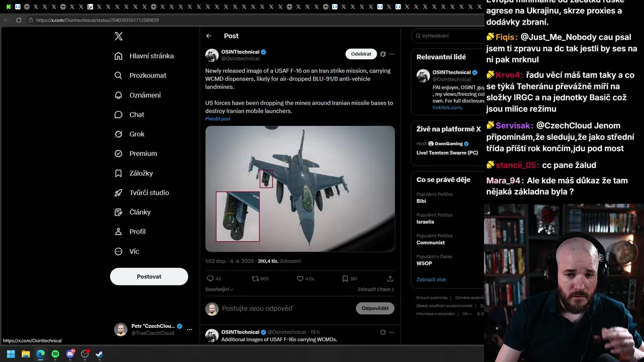Open Zobrazit citace link with chevron
This screenshot has height=362, width=644.
(376, 289)
